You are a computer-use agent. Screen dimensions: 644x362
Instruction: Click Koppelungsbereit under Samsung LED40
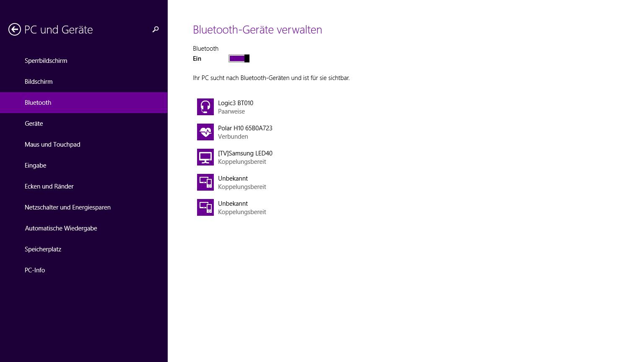point(242,162)
